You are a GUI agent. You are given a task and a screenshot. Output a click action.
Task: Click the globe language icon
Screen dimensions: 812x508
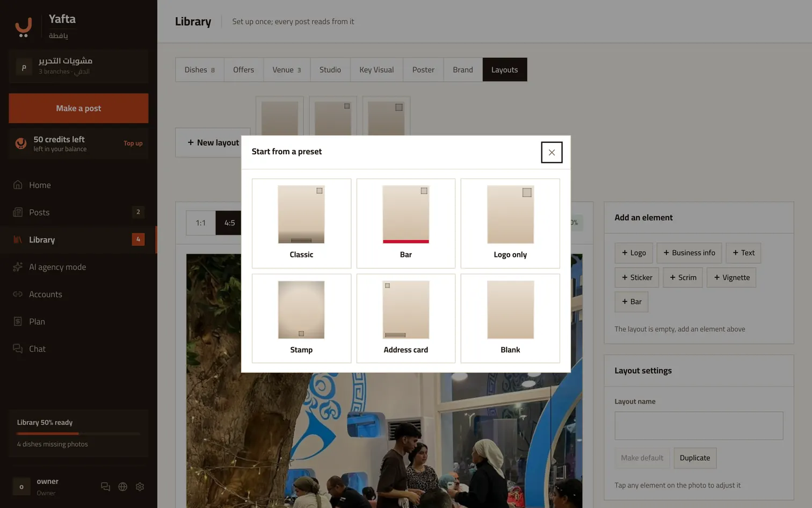click(123, 486)
